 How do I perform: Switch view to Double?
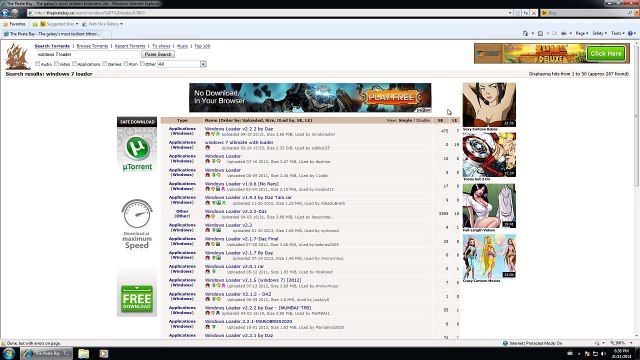click(x=422, y=120)
